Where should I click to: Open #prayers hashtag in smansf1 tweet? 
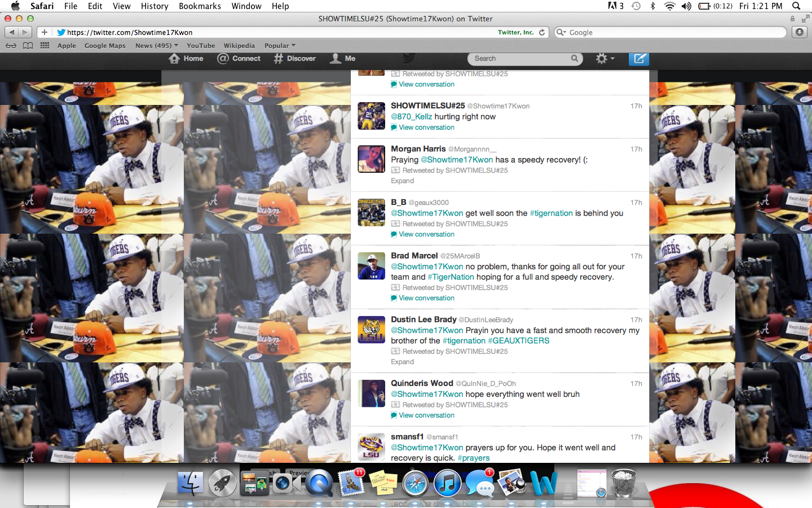pyautogui.click(x=474, y=458)
